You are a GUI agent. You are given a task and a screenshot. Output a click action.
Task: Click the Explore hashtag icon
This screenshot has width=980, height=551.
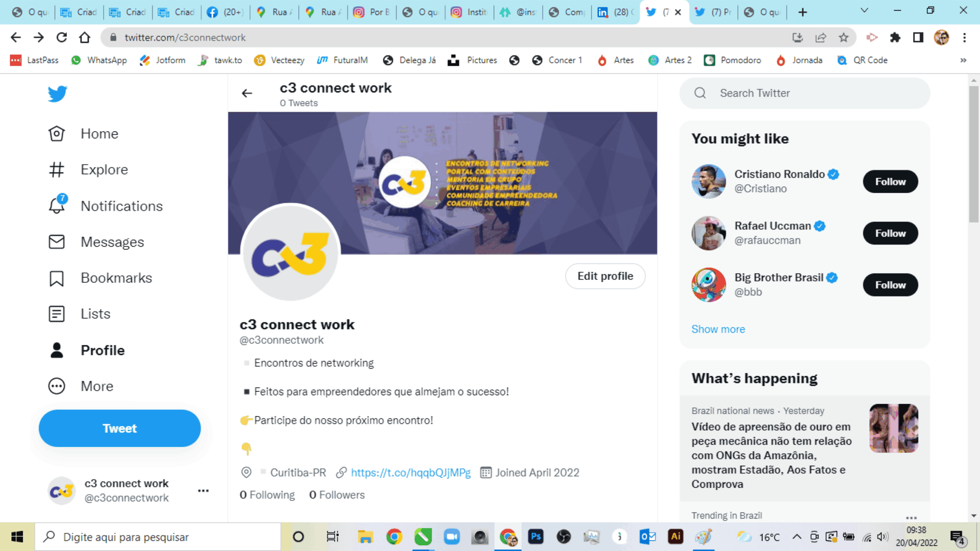56,170
